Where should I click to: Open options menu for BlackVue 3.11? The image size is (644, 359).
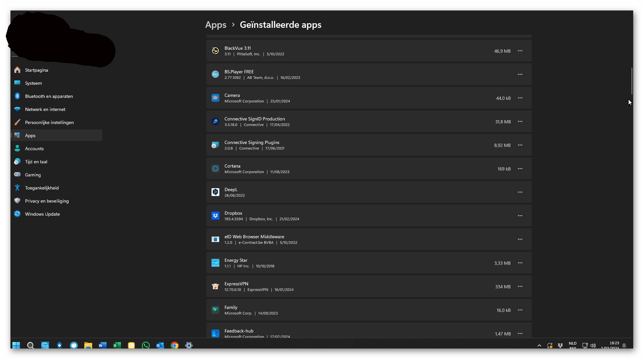520,51
